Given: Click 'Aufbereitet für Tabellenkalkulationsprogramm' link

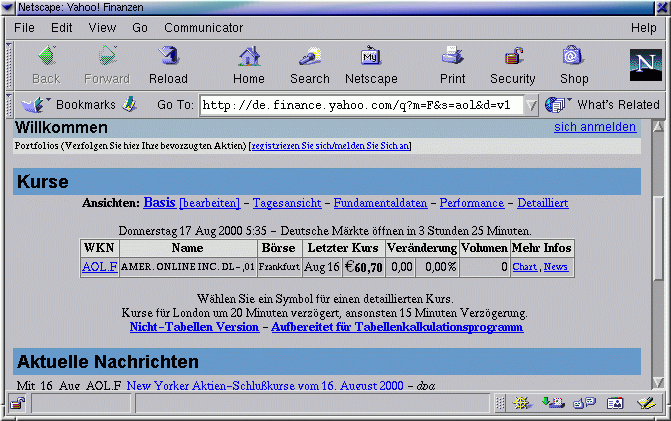Looking at the screenshot, I should (397, 327).
